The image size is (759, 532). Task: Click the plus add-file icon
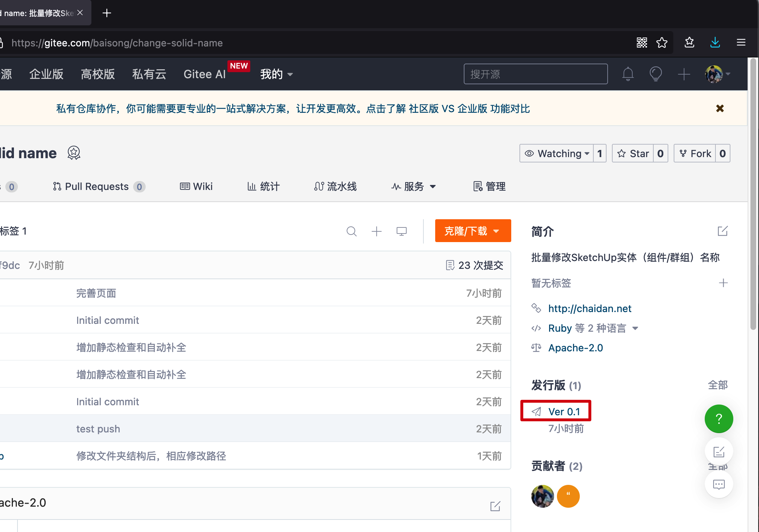377,231
